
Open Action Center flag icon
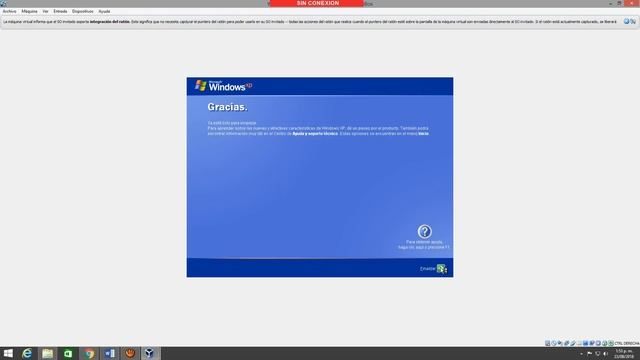click(x=589, y=353)
